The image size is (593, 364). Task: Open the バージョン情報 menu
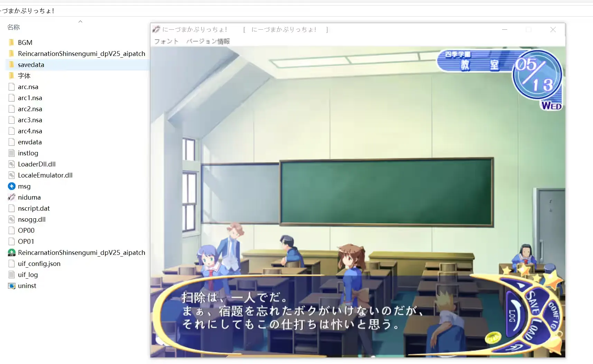(x=208, y=41)
